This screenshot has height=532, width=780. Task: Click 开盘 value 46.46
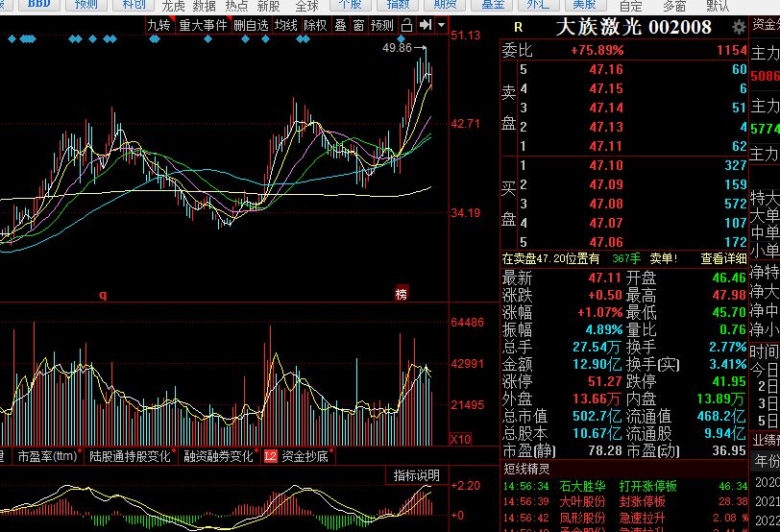point(729,278)
